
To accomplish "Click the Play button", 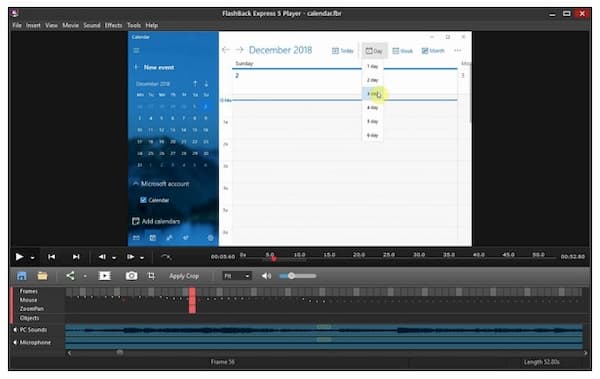I will click(x=19, y=257).
